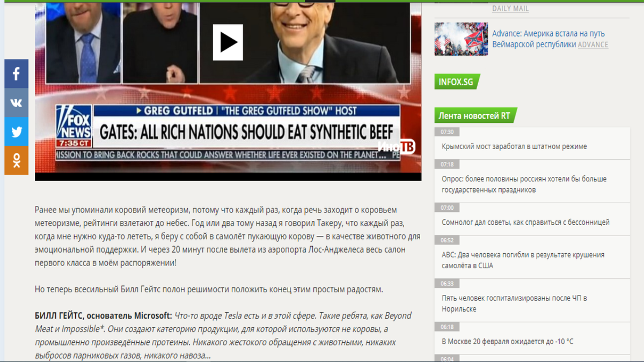Share article via Odnoklassniki icon
Viewport: 644px width, 362px height.
tap(16, 160)
